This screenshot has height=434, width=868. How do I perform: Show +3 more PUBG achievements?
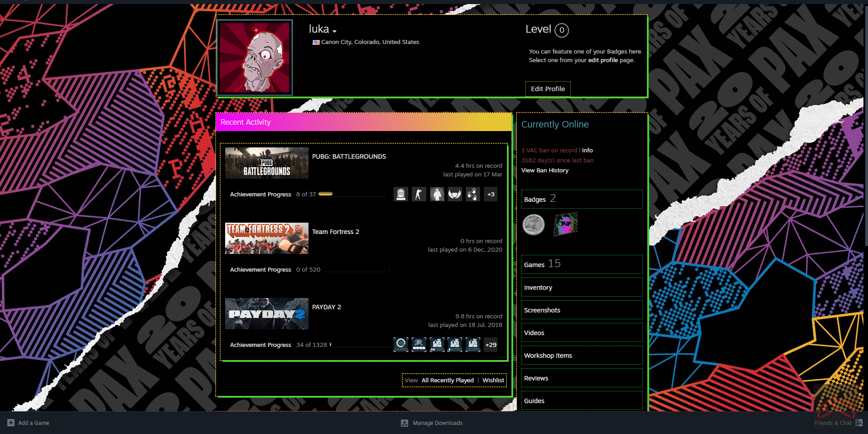point(491,195)
